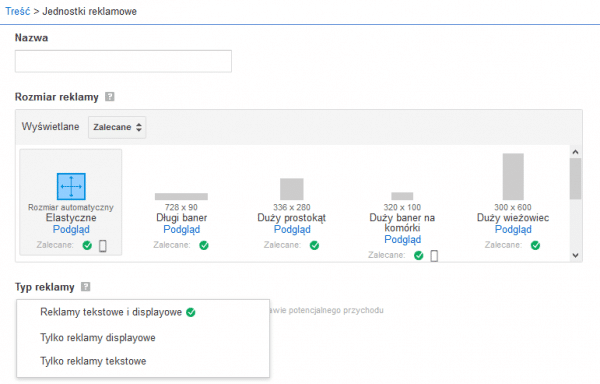600x384 pixels.
Task: Click green check under Duży baner na komórki
Action: click(x=419, y=255)
